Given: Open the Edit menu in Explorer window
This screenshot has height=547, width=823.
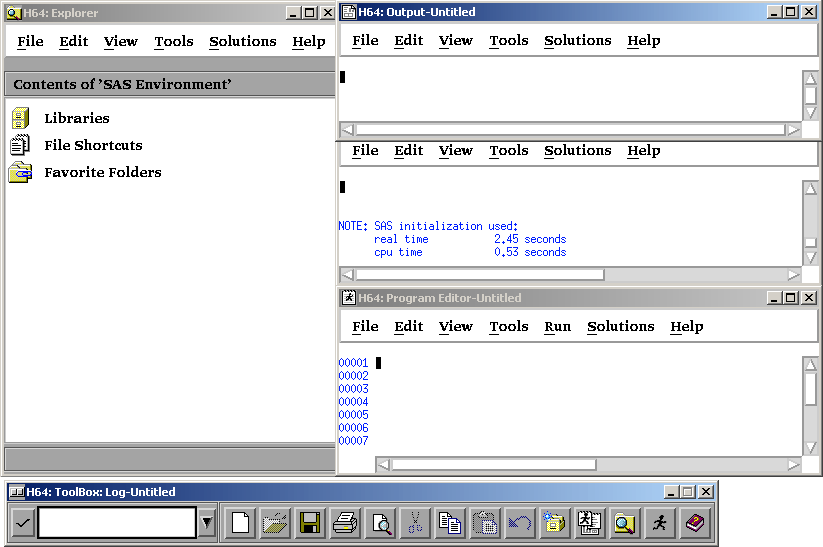Looking at the screenshot, I should click(73, 41).
